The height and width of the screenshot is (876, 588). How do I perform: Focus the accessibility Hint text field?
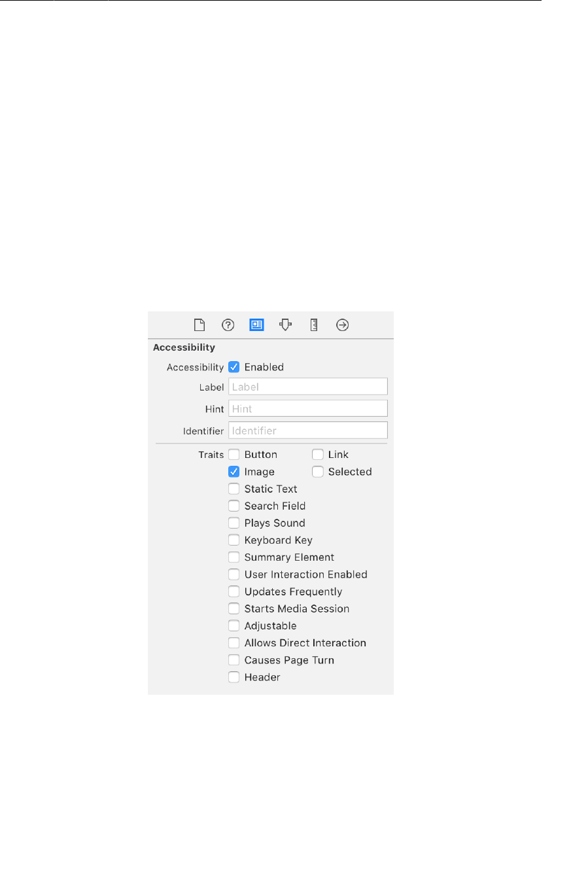[x=308, y=409]
